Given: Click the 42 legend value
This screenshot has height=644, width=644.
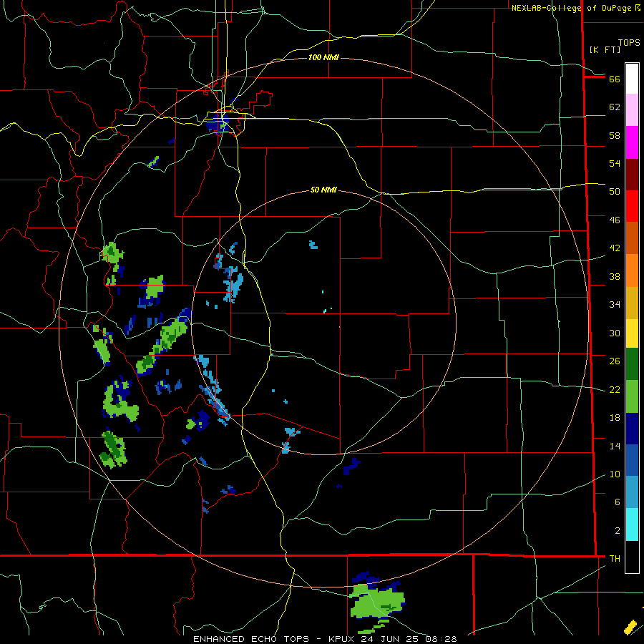Looking at the screenshot, I should coord(615,248).
